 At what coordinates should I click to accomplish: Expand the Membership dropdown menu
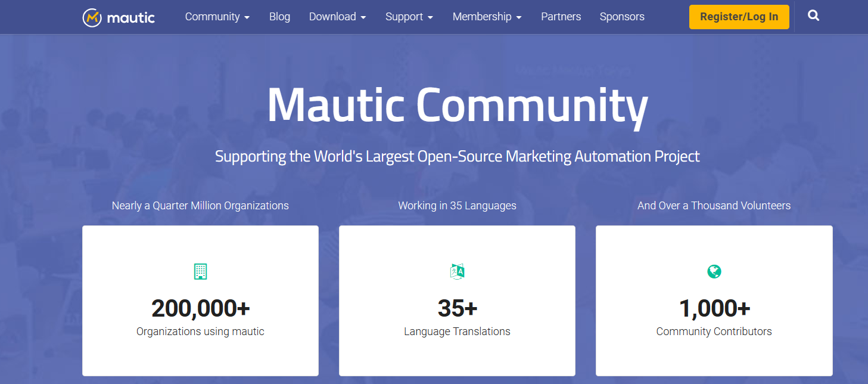(487, 17)
